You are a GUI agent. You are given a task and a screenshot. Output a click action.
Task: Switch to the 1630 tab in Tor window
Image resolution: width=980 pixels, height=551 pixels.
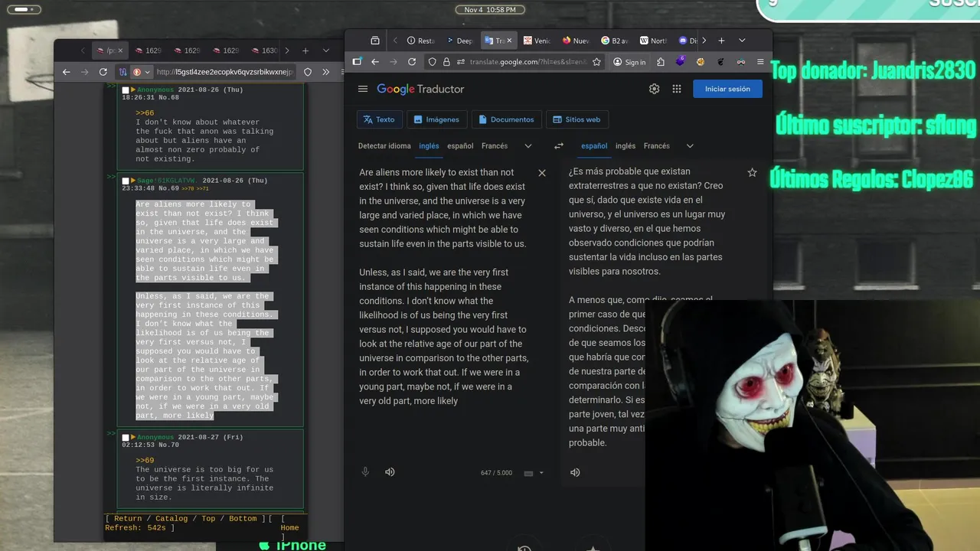coord(263,51)
